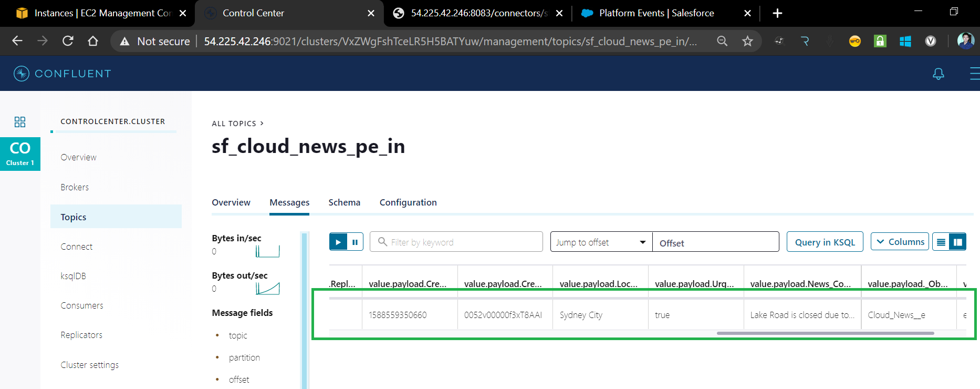The height and width of the screenshot is (389, 980).
Task: Click the clusters grid icon in sidebar
Action: (x=20, y=122)
